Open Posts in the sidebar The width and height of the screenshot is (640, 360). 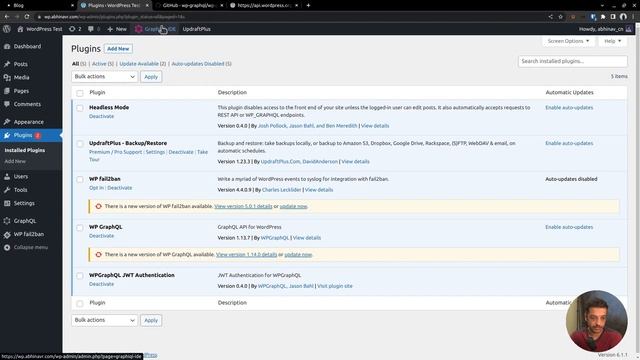tap(20, 64)
